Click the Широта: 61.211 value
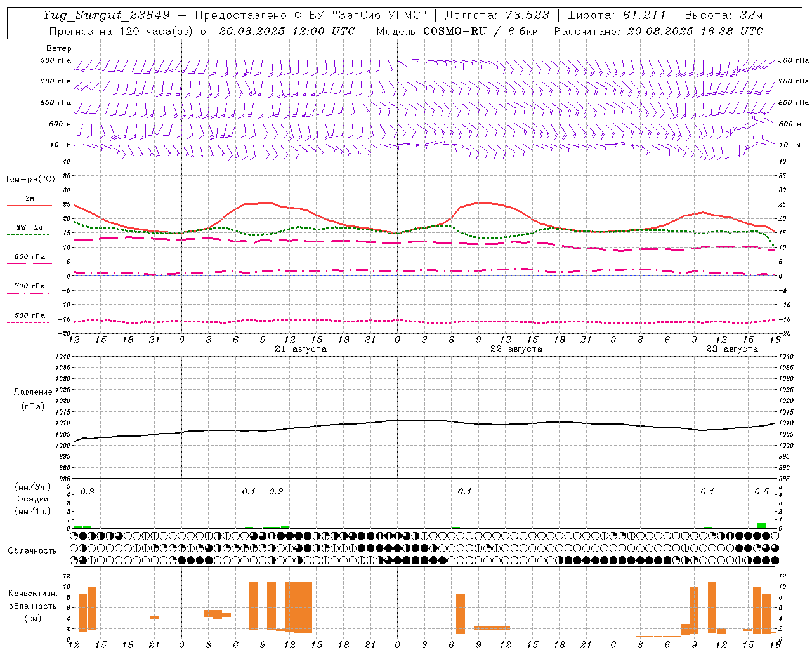Viewport: 812px width, 650px height. coord(616,15)
